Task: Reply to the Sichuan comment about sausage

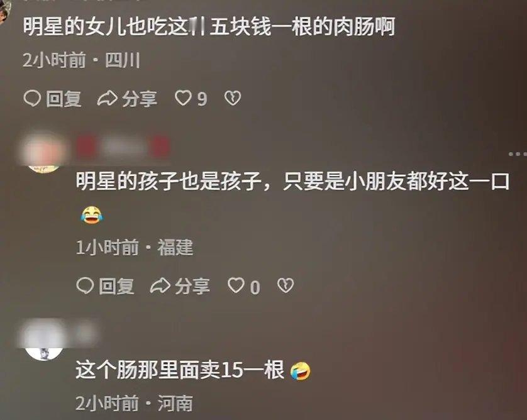Action: [53, 99]
